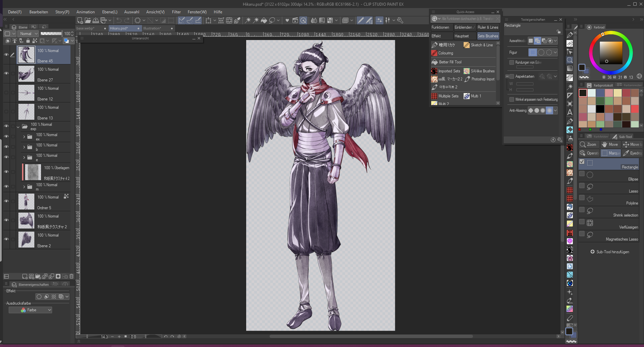644x347 pixels.
Task: Click the Better Fill Tool quick access entry
Action: click(450, 62)
